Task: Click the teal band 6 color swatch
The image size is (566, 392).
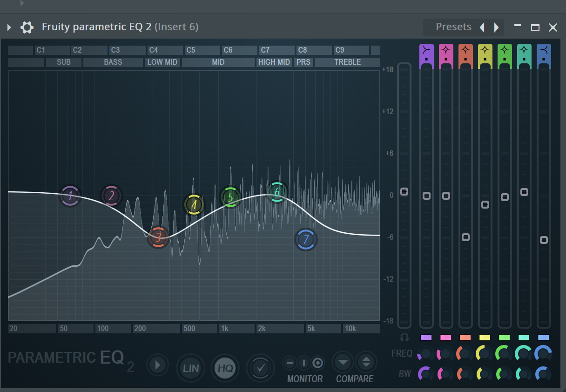Action: pos(524,338)
